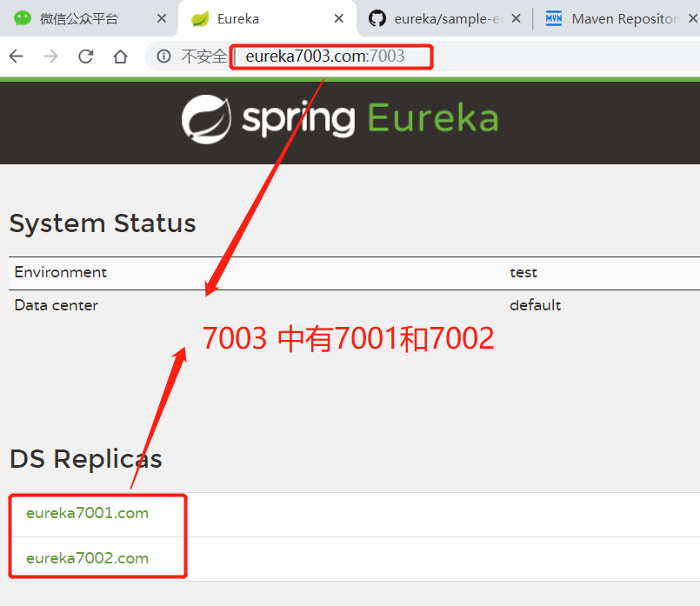Select the Eureka tab
The height and width of the screenshot is (606, 700).
(x=267, y=19)
